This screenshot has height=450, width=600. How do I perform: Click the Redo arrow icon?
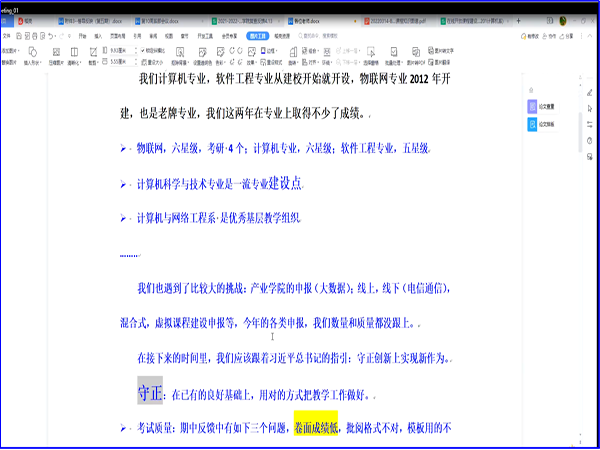pyautogui.click(x=62, y=36)
